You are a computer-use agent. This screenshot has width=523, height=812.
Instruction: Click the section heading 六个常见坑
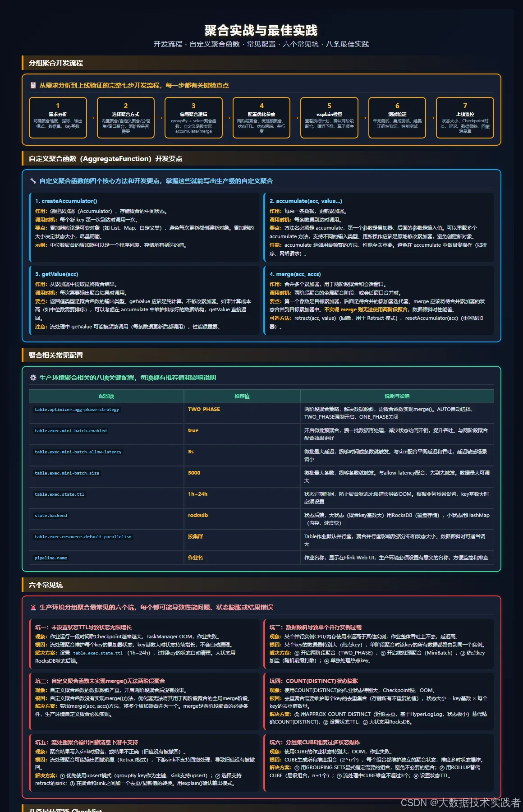coord(46,585)
